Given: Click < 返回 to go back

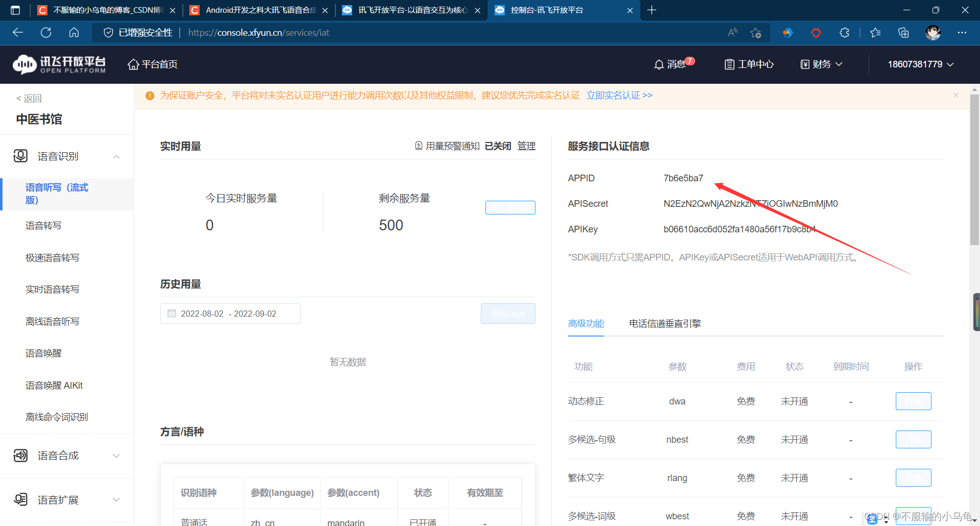Looking at the screenshot, I should point(29,99).
